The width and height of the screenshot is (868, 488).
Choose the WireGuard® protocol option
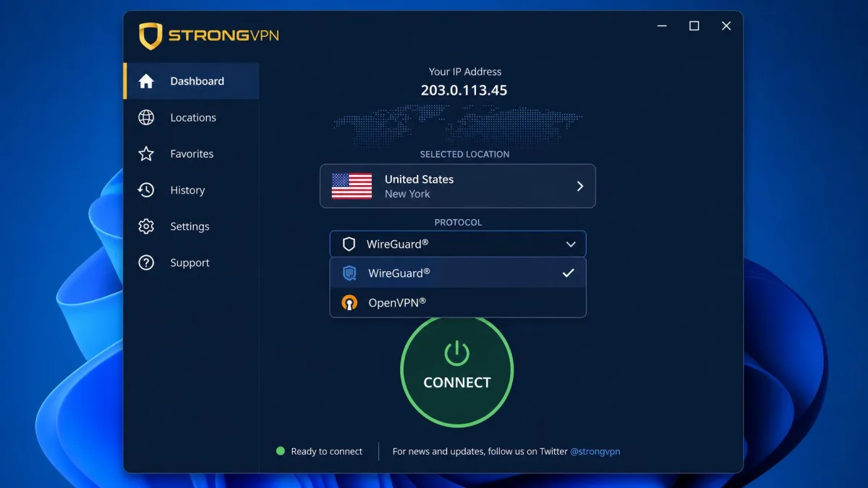coord(458,273)
